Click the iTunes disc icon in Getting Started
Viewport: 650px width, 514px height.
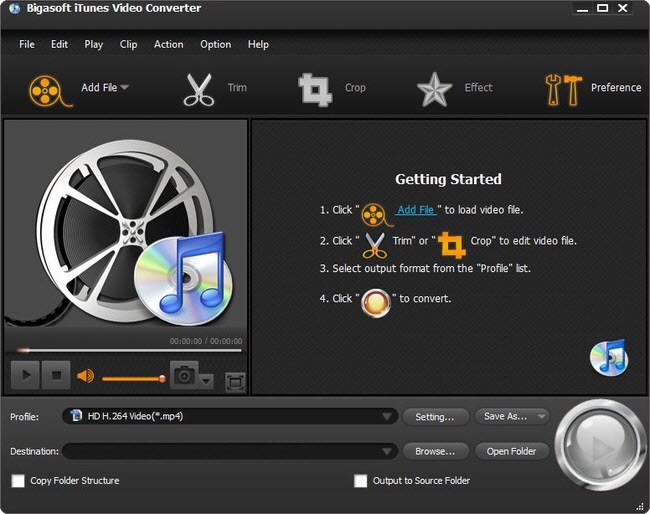tap(609, 357)
